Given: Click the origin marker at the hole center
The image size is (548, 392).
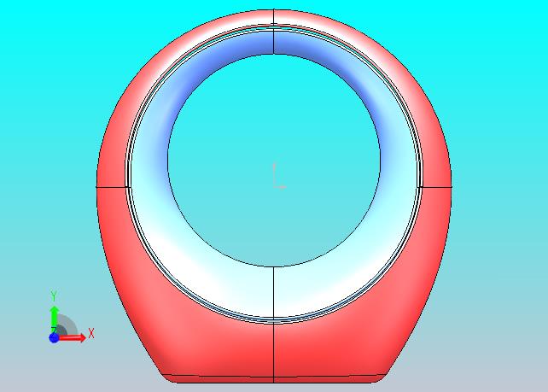Looking at the screenshot, I should [279, 176].
